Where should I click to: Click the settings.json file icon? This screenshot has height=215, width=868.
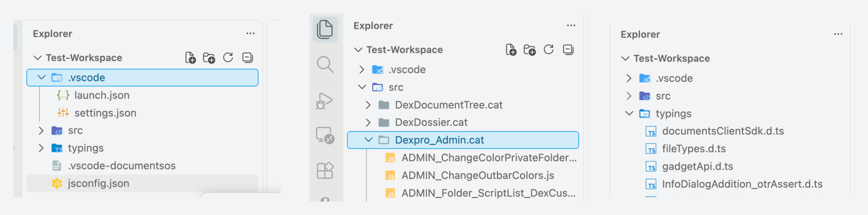click(x=63, y=113)
